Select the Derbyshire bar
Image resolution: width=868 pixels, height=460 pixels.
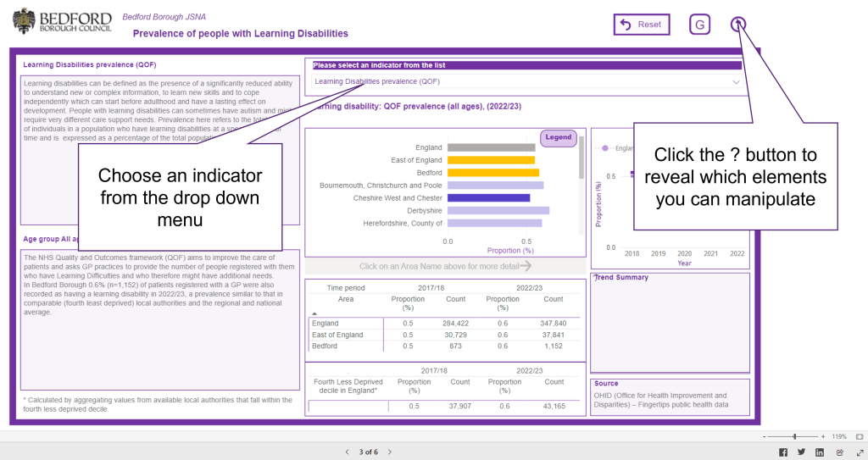(498, 210)
